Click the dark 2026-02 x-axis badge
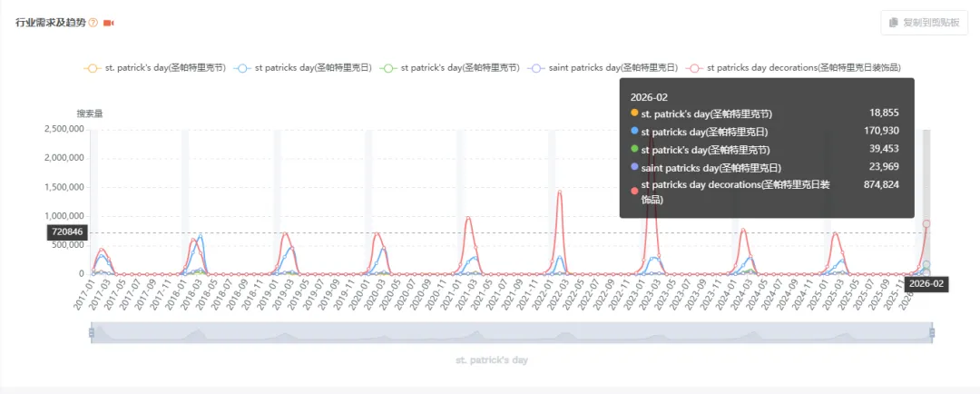Viewport: 980px width, 394px height. [x=926, y=283]
